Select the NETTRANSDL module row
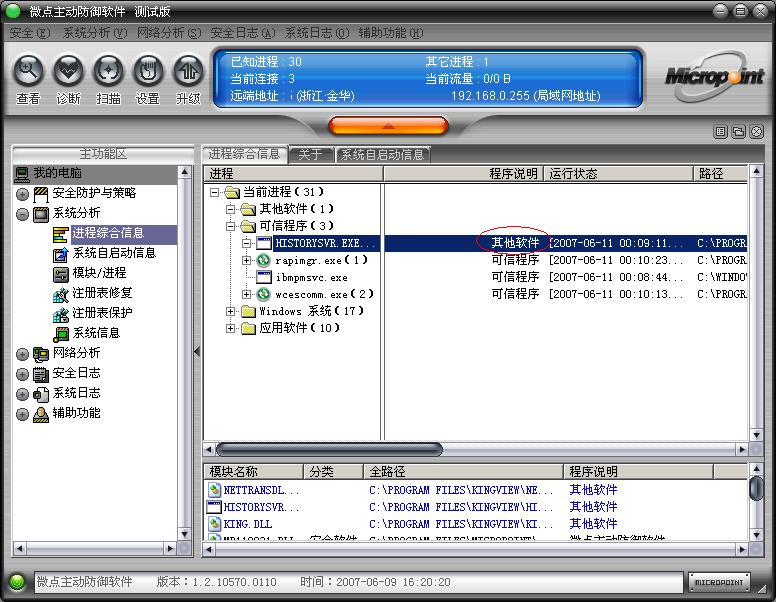Image resolution: width=776 pixels, height=602 pixels. [475, 490]
